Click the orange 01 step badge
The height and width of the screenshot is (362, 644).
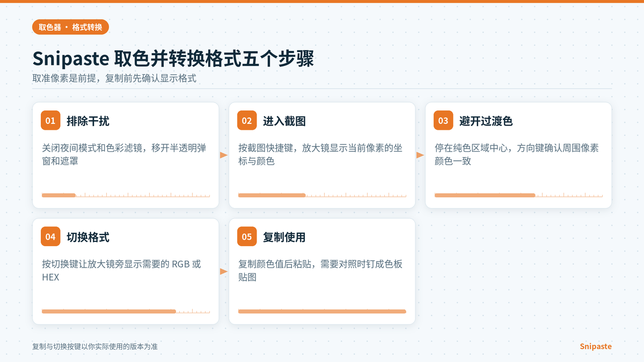click(50, 121)
